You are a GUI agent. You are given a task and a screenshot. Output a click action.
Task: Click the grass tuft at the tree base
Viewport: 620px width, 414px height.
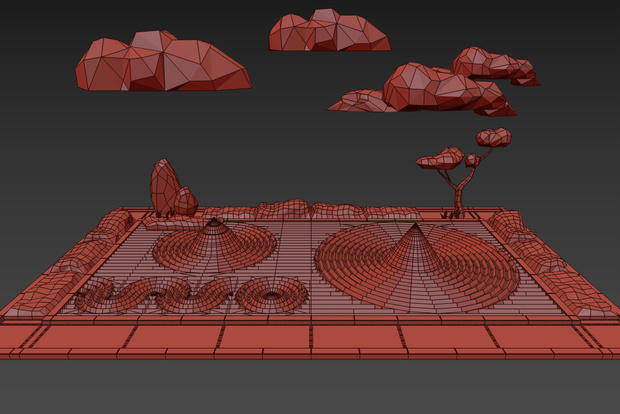tap(446, 214)
